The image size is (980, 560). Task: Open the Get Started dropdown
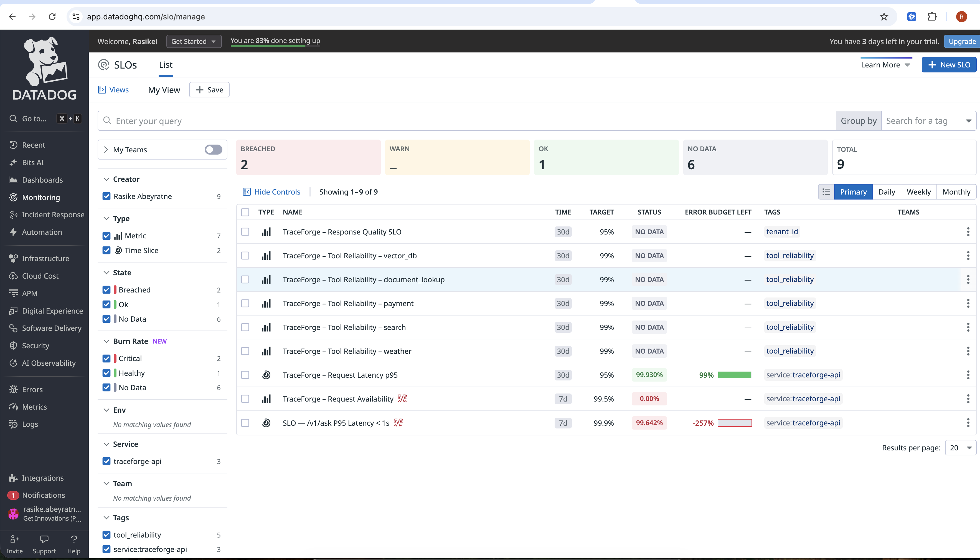[194, 41]
